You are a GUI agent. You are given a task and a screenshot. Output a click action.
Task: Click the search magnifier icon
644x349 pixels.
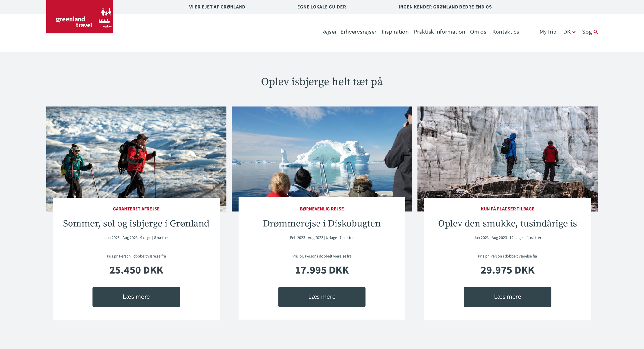coord(596,32)
